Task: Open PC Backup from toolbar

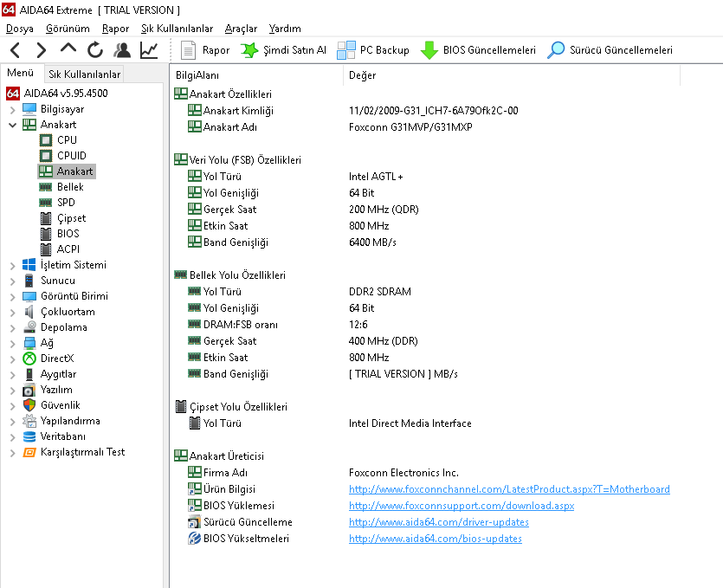Action: pos(373,50)
